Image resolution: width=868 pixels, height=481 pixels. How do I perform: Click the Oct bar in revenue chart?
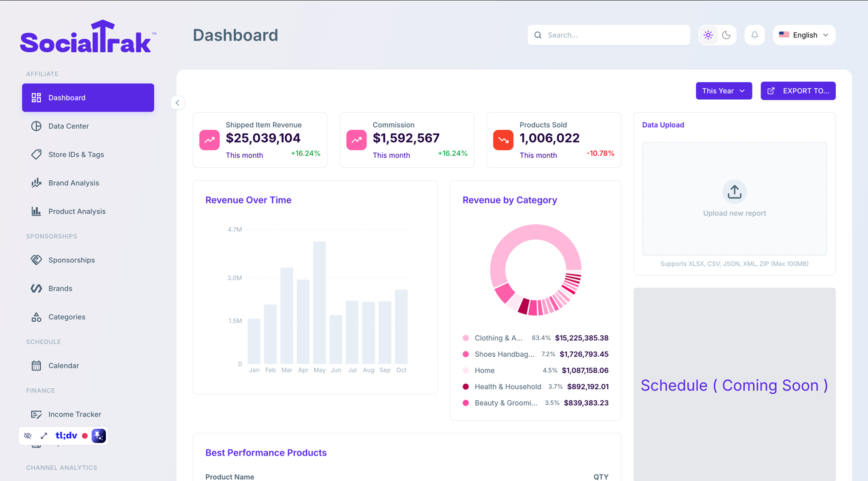[401, 326]
